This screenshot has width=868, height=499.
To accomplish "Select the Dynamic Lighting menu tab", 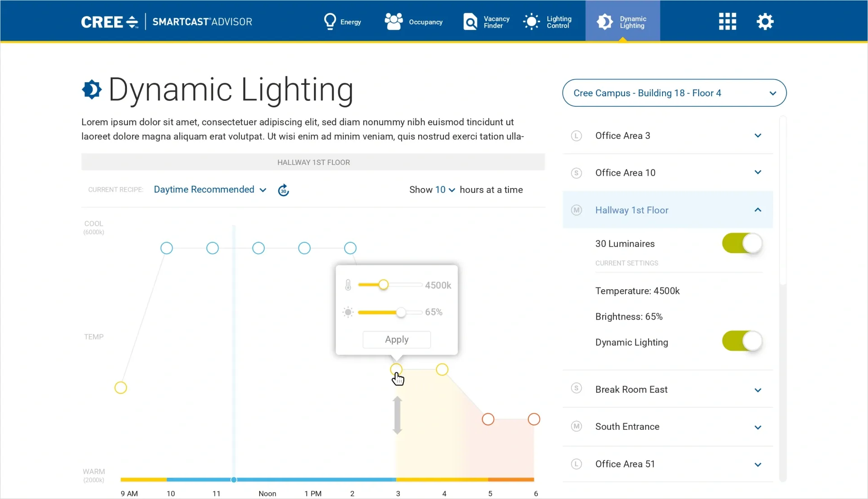I will coord(623,21).
